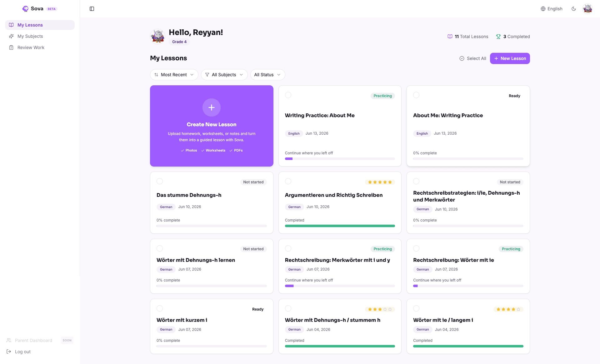Click star rating on Wörter mit Dehnungs-h / stummem h

point(380,309)
